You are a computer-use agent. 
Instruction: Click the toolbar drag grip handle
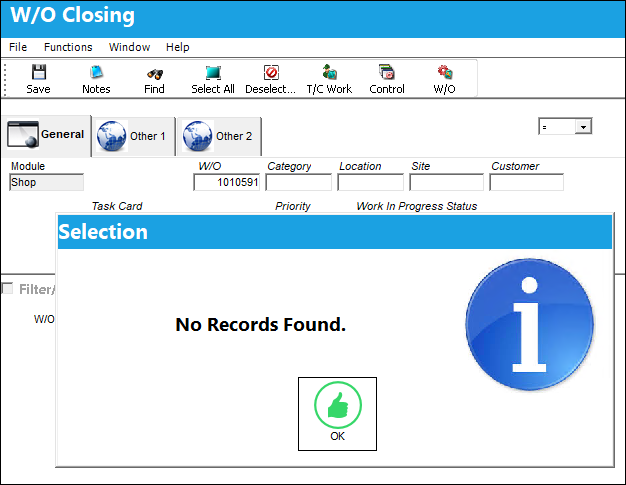tap(5, 79)
